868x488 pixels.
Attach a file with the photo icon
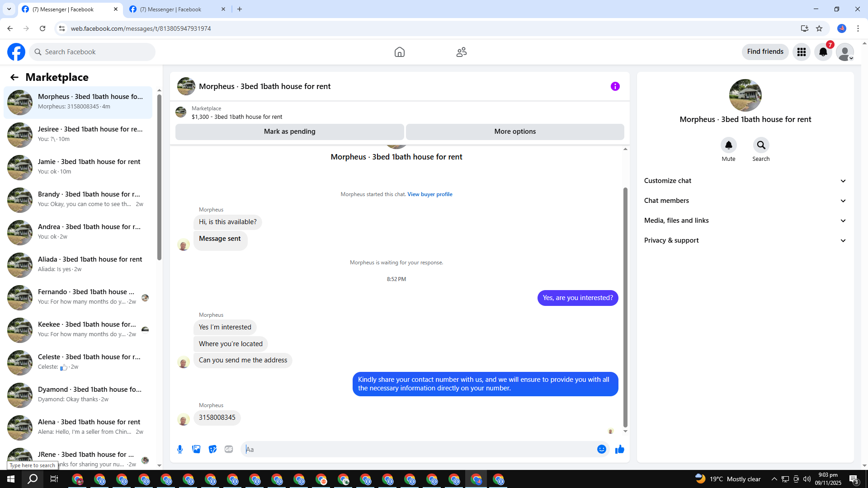click(x=196, y=449)
